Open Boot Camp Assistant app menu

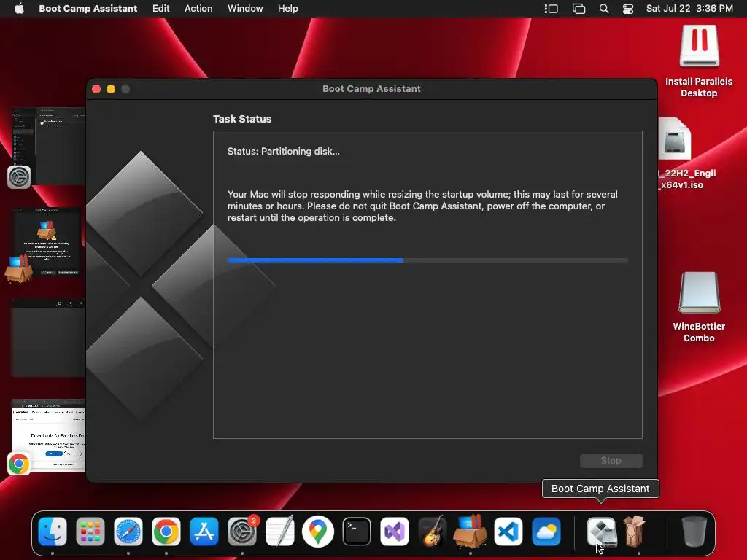point(88,9)
